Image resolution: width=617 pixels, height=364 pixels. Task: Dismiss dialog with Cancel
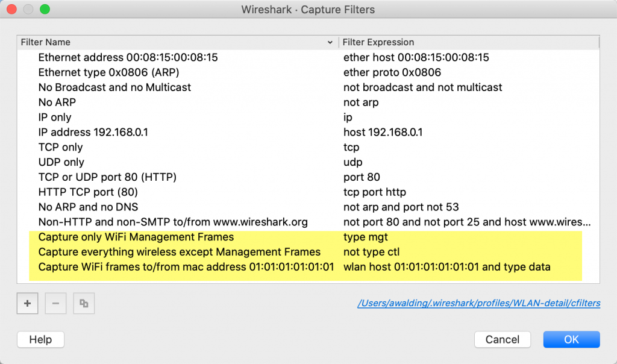(x=502, y=339)
